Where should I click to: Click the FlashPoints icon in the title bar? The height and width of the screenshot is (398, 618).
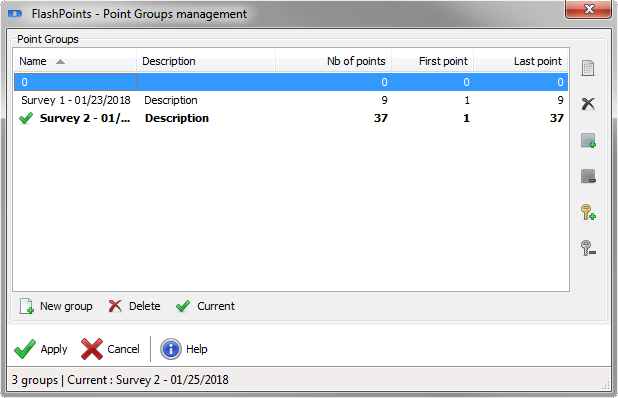[15, 14]
